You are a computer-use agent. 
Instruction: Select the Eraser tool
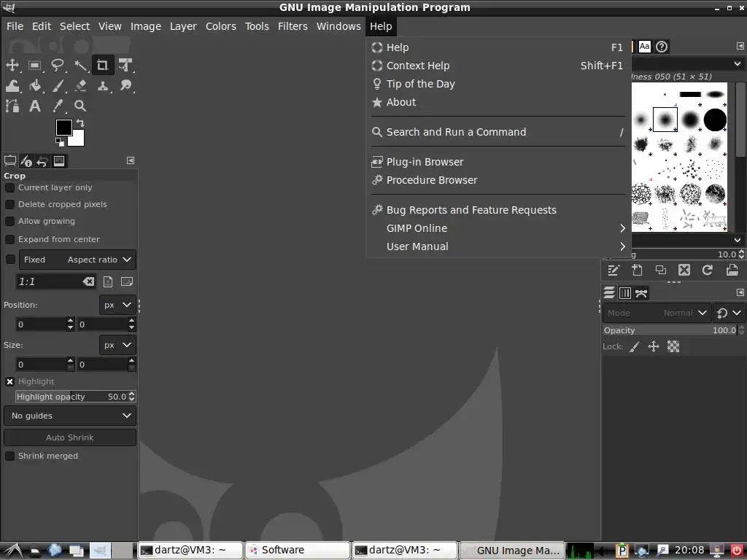[x=80, y=86]
